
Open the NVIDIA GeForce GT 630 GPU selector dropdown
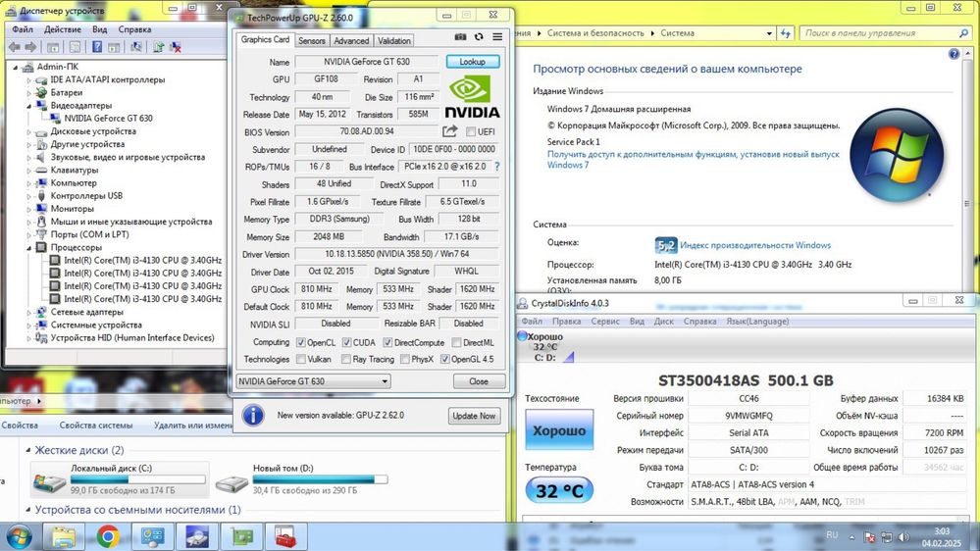coord(313,381)
